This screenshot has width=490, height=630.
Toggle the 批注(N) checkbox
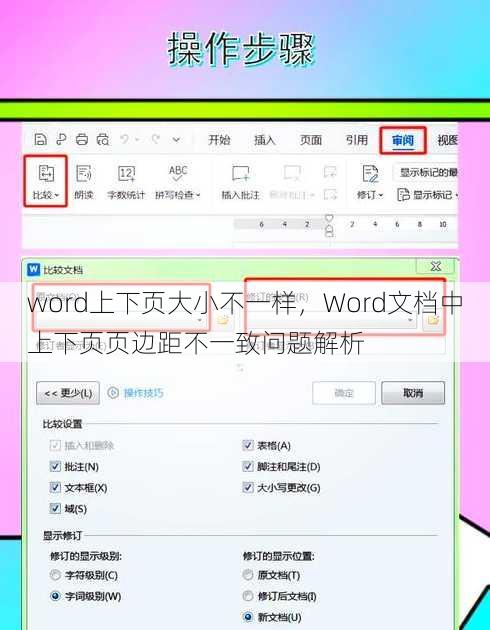(55, 466)
